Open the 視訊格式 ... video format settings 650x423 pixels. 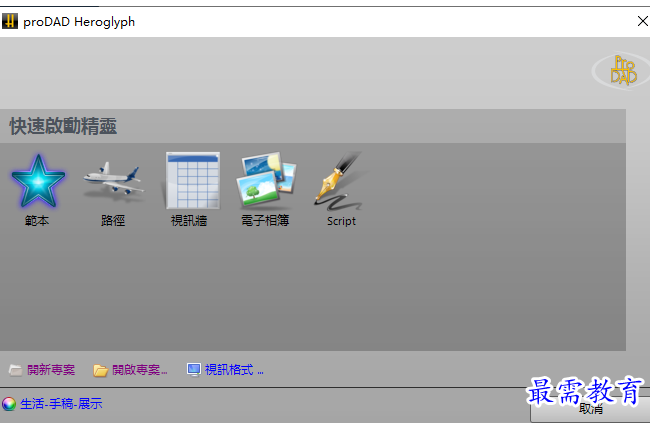pos(234,370)
